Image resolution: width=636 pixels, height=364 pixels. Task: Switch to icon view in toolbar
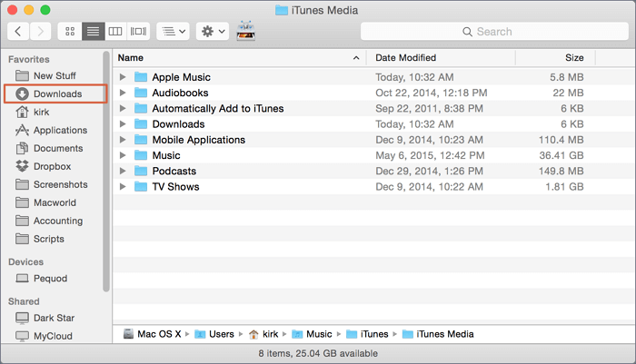(x=70, y=32)
